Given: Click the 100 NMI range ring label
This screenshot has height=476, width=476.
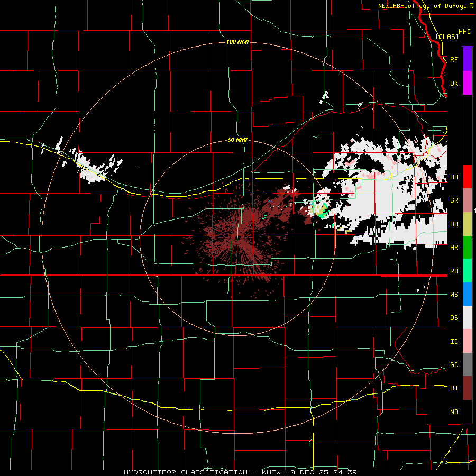Looking at the screenshot, I should tap(237, 42).
